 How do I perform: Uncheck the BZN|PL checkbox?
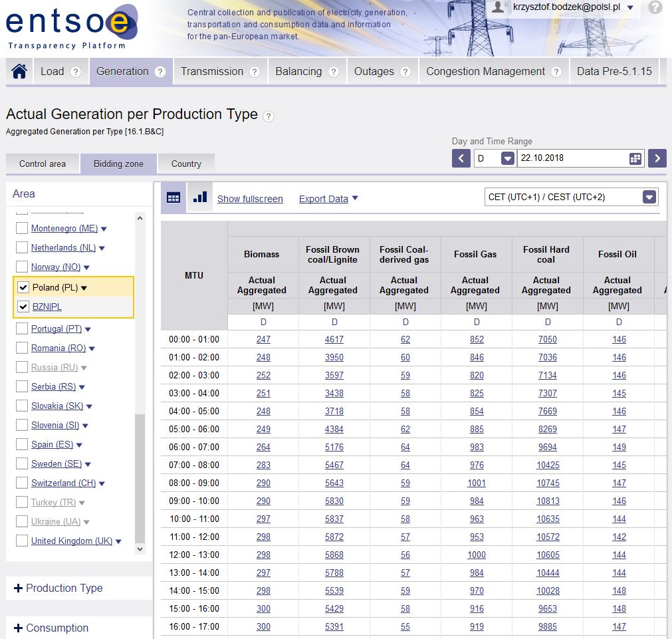(x=23, y=307)
